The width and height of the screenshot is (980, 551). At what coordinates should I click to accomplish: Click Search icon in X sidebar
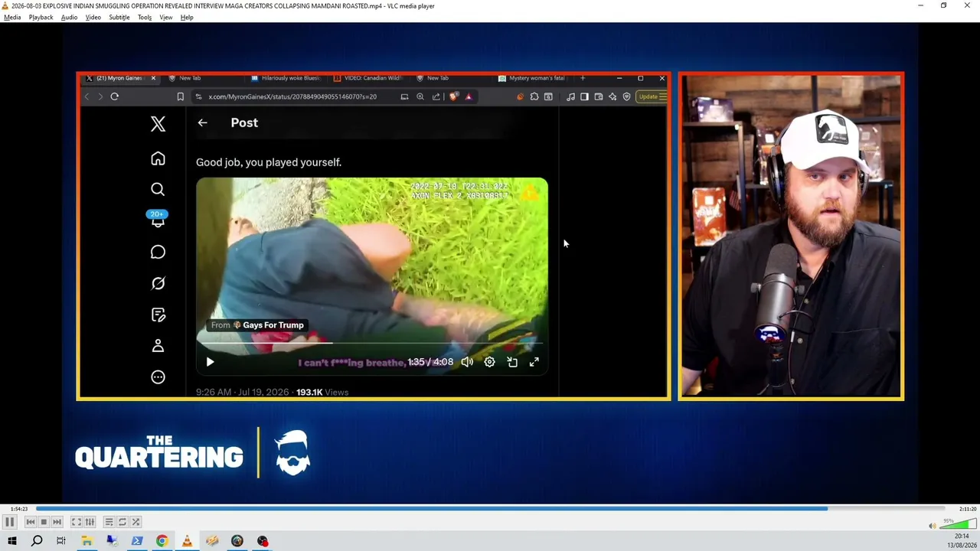158,189
